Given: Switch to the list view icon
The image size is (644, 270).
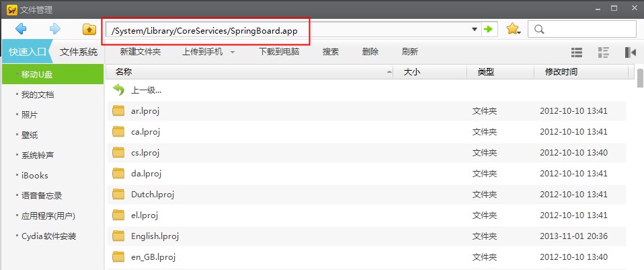Looking at the screenshot, I should [577, 53].
